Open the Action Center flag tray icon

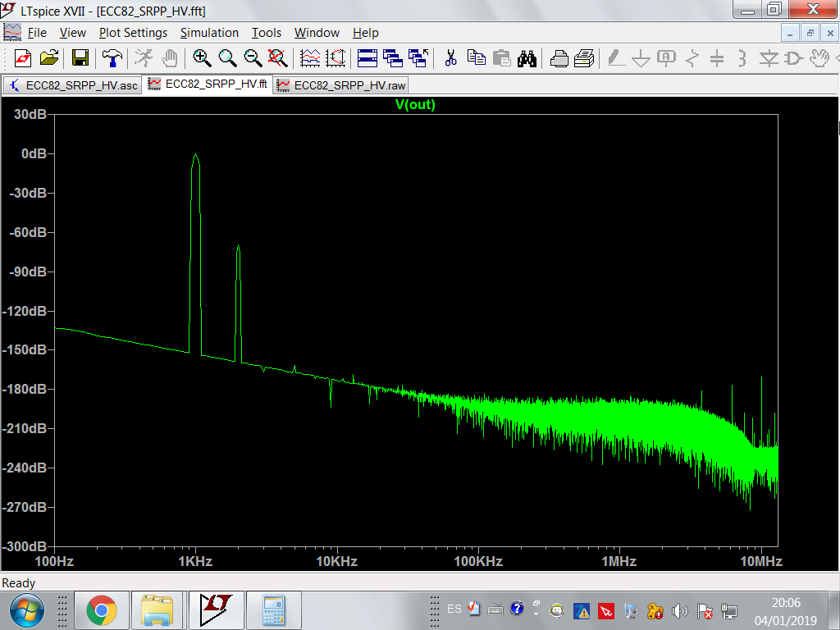(x=705, y=610)
